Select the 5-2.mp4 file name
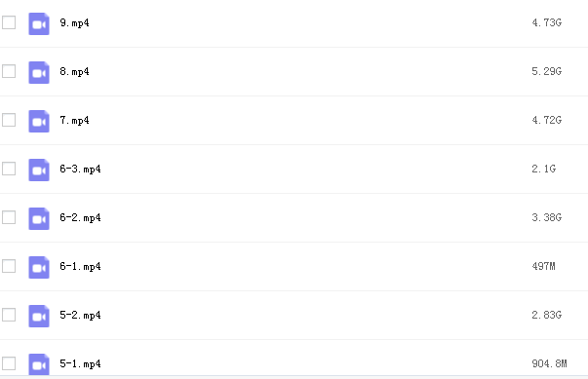Image resolution: width=588 pixels, height=379 pixels. tap(80, 315)
